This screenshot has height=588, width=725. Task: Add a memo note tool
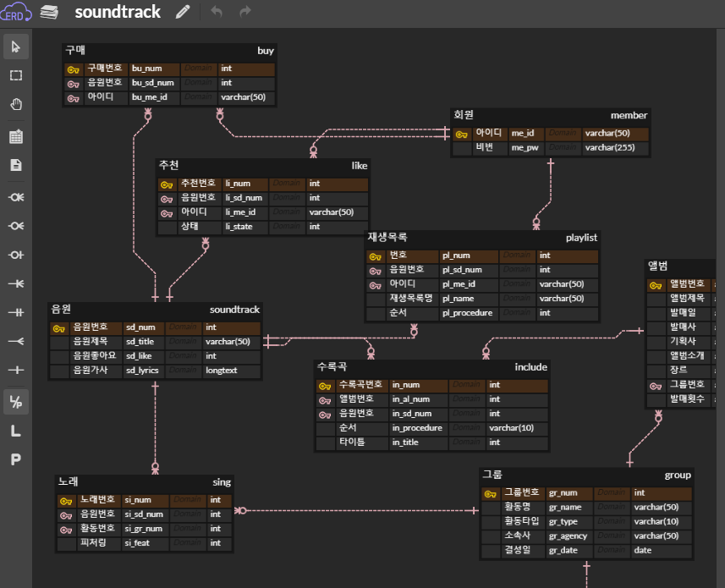coord(16,165)
